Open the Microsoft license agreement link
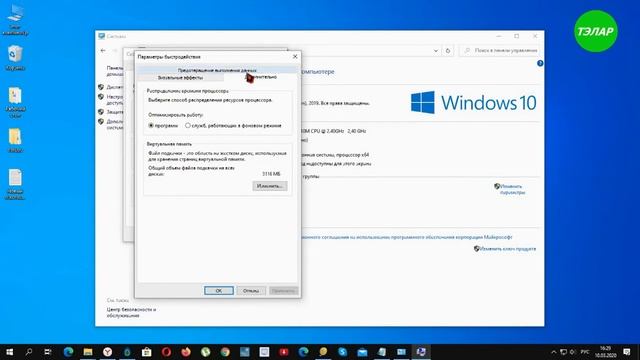The image size is (640, 360). tap(407, 237)
